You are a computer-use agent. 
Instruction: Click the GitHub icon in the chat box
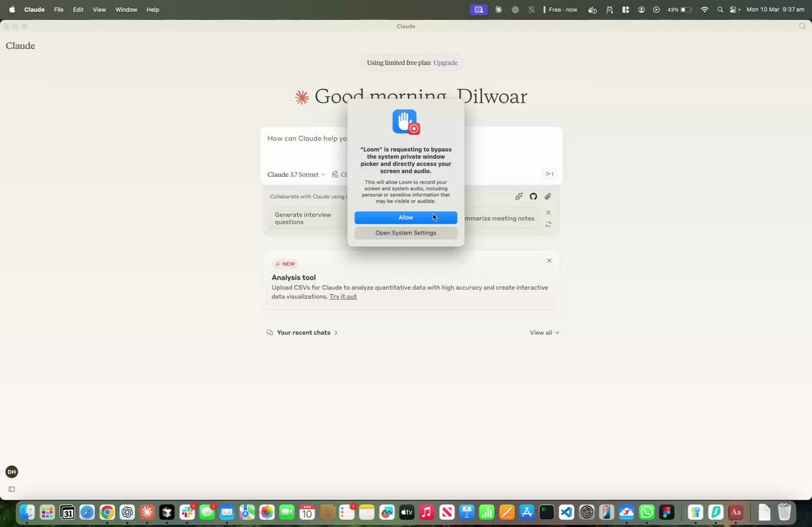(x=534, y=197)
